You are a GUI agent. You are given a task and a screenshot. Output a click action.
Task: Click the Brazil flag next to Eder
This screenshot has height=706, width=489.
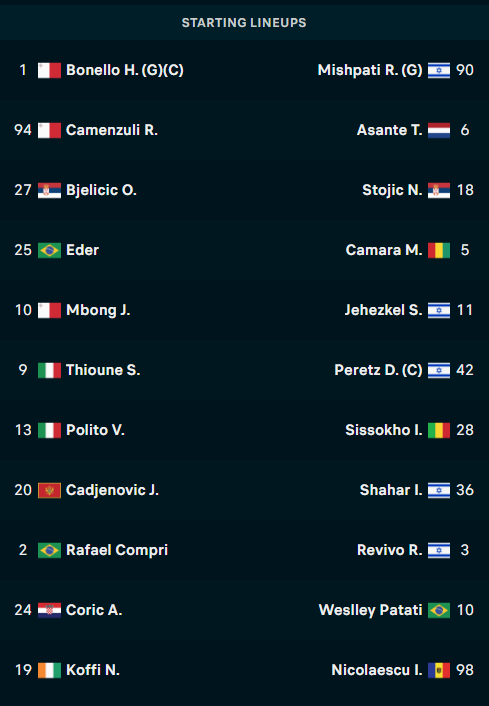pyautogui.click(x=50, y=250)
